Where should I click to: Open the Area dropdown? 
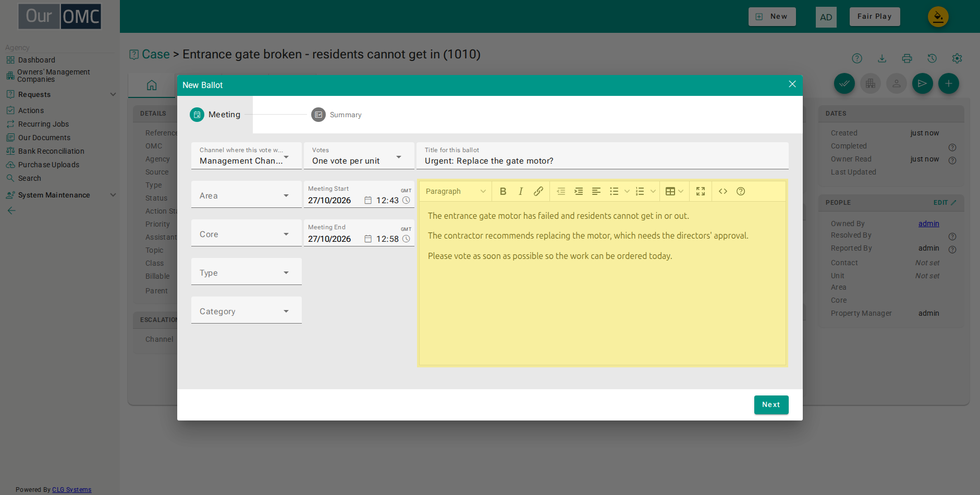point(247,194)
